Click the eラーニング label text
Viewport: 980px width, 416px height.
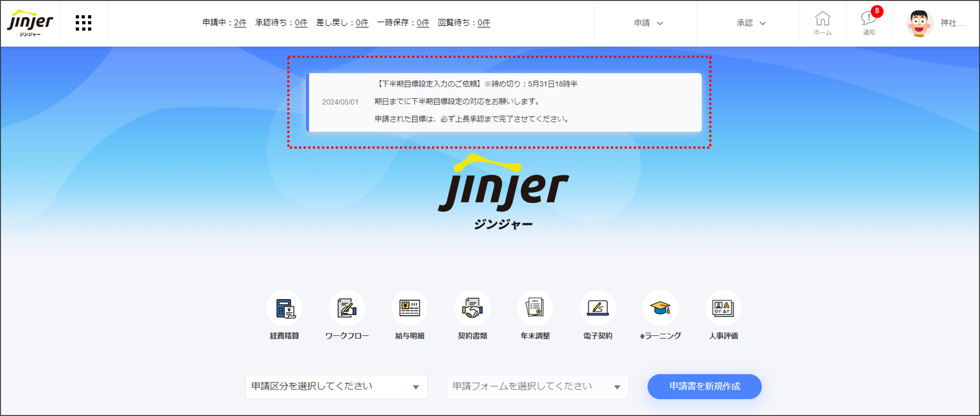(661, 336)
